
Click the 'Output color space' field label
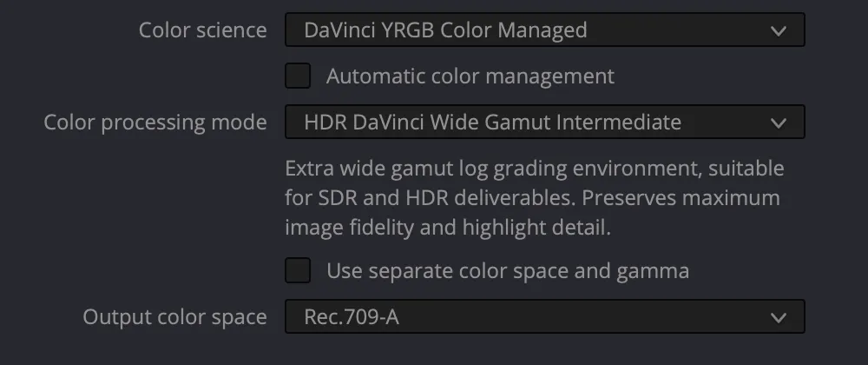(x=174, y=317)
